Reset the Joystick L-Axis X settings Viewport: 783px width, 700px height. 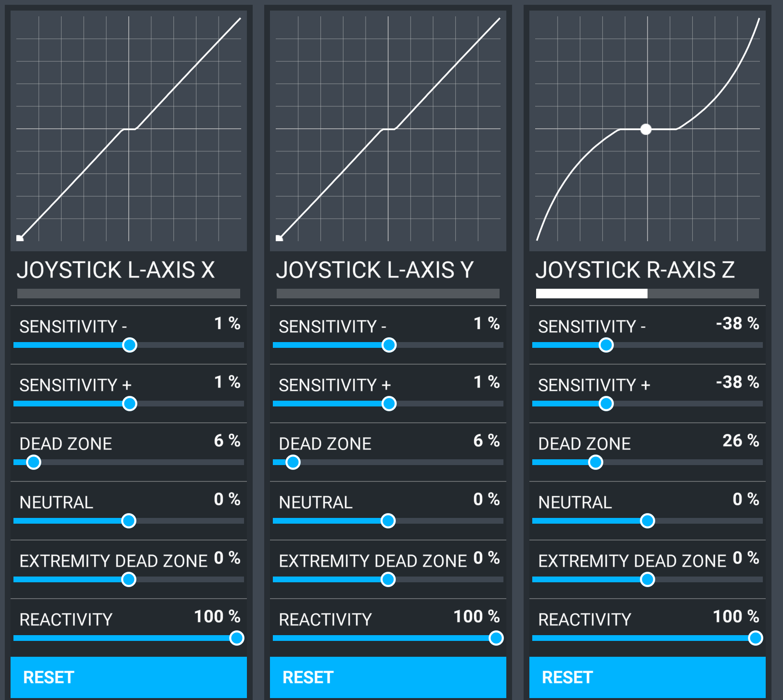pos(129,677)
